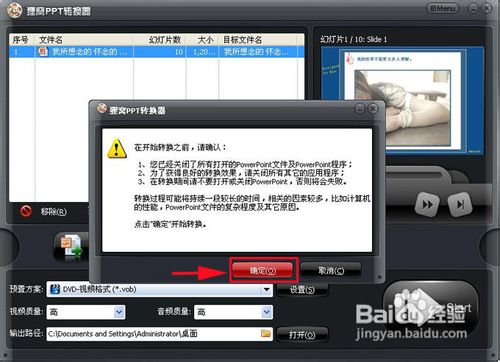
Task: Click the 移除(R) remove button
Action: pyautogui.click(x=53, y=212)
